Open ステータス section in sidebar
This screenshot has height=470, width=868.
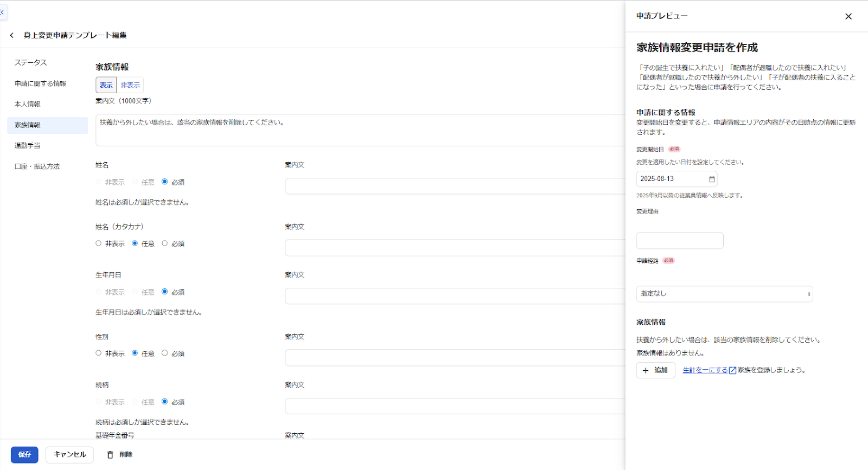tap(47, 63)
